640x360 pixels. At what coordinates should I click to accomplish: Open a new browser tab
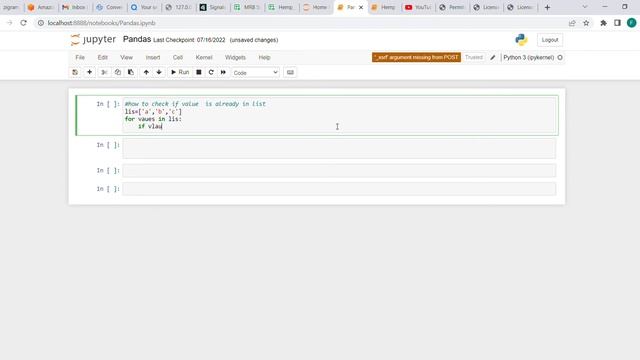click(547, 7)
